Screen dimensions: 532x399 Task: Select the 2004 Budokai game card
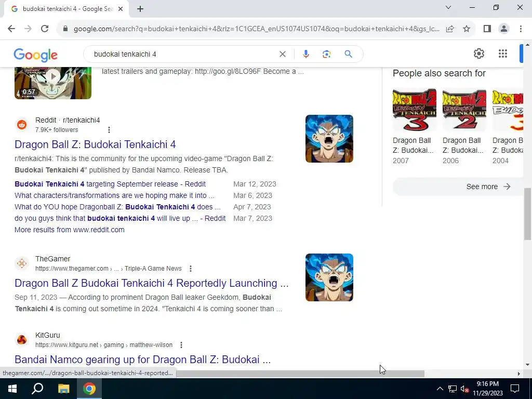click(x=508, y=127)
